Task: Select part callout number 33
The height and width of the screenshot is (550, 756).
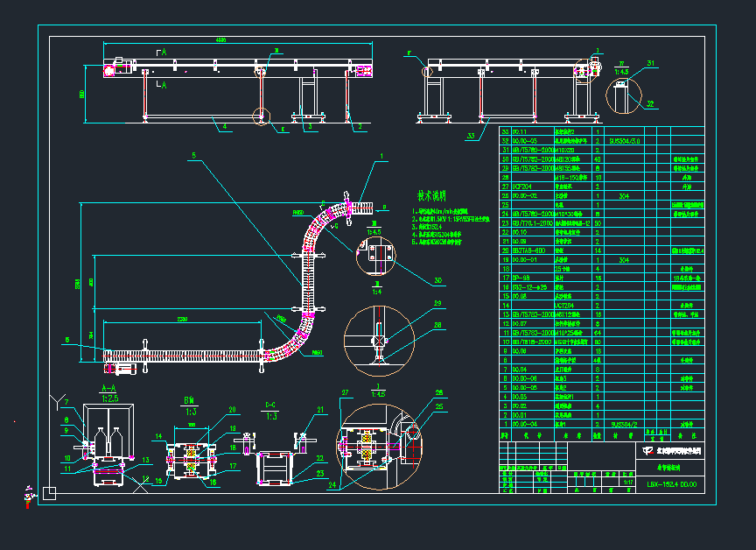Action: point(472,135)
